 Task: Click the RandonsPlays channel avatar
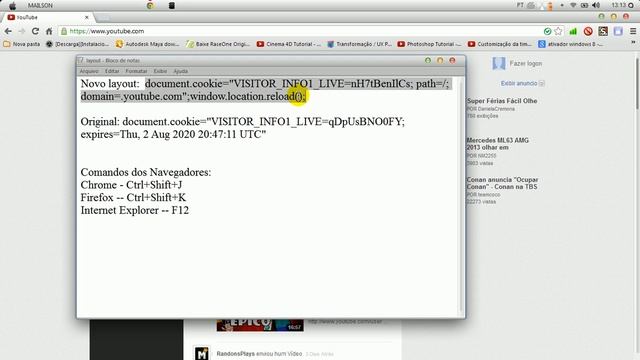point(202,353)
